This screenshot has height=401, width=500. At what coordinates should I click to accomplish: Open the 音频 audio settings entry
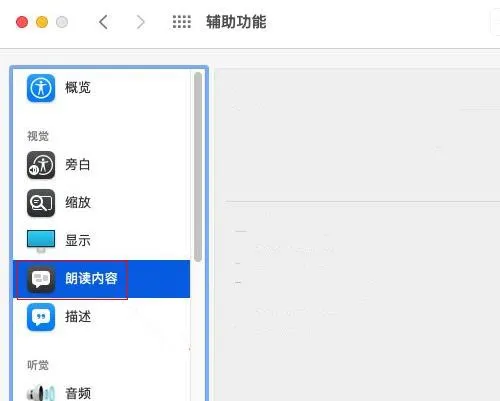[x=102, y=393]
